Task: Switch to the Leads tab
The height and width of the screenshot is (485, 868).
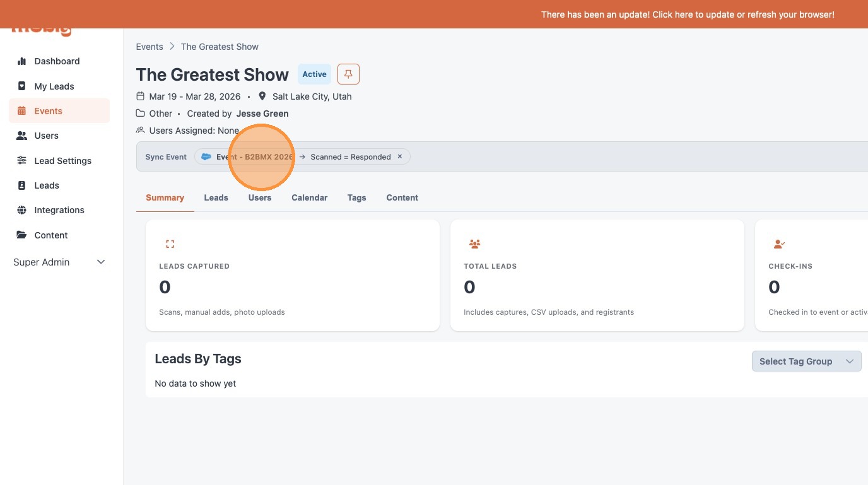Action: [x=216, y=198]
